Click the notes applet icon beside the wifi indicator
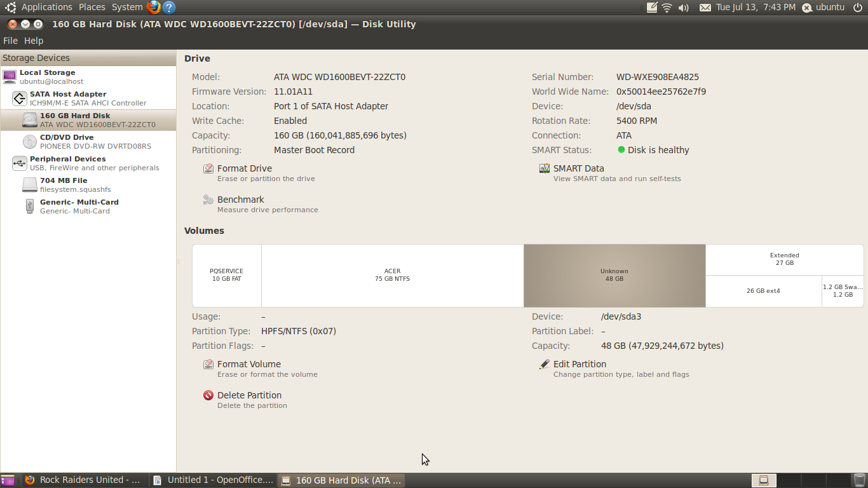 (651, 8)
